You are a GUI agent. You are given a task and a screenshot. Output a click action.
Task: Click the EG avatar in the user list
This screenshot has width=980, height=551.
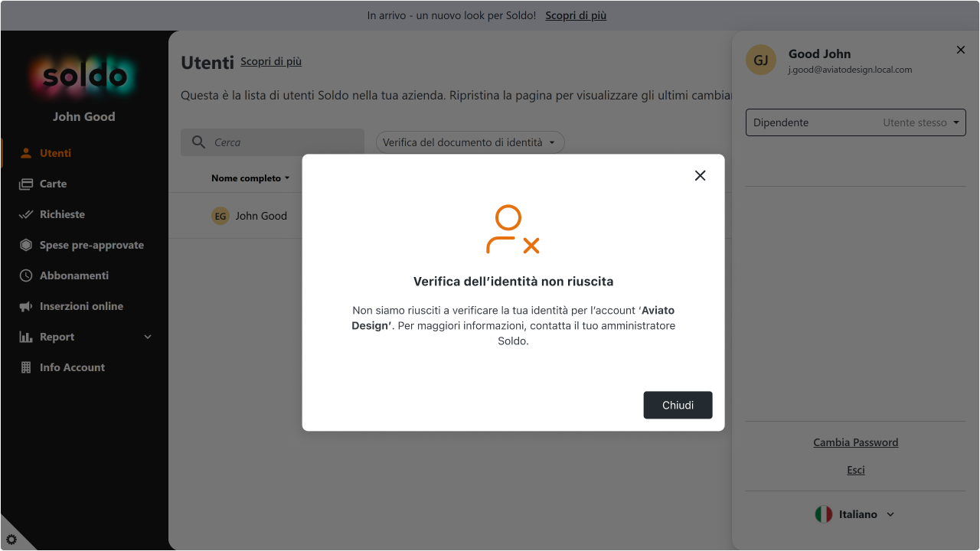(x=220, y=216)
